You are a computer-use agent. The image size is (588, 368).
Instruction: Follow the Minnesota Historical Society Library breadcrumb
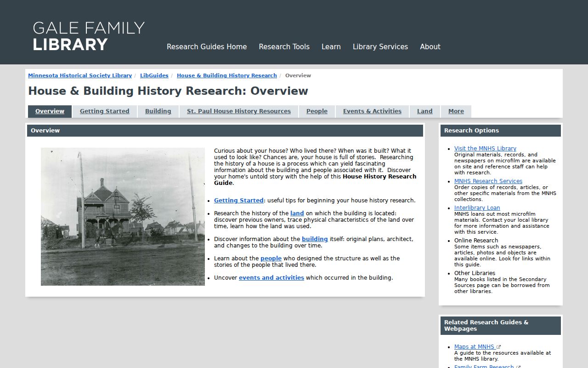click(80, 75)
